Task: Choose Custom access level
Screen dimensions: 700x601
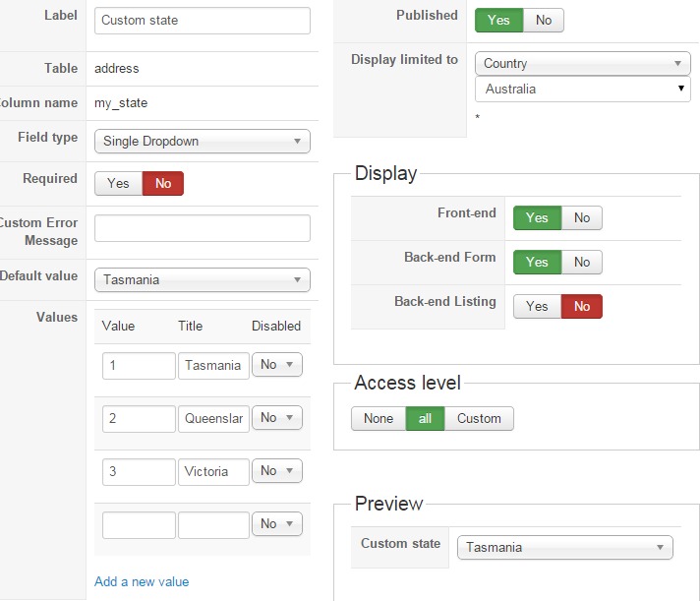Action: [479, 418]
